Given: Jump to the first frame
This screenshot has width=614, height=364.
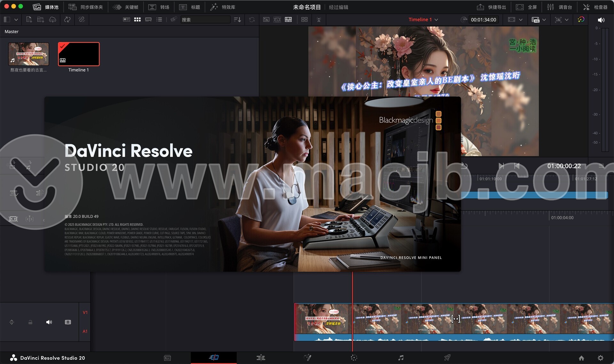Looking at the screenshot, I should (x=516, y=166).
